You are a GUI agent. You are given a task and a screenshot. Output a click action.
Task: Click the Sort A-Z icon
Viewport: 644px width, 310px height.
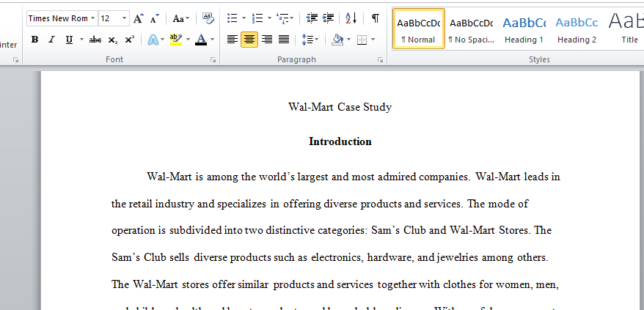[351, 18]
